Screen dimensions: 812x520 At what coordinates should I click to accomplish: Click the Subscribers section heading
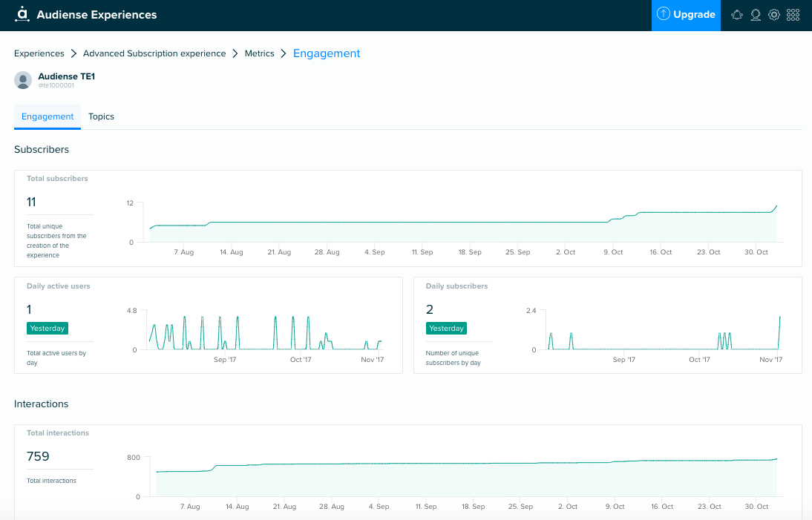42,150
